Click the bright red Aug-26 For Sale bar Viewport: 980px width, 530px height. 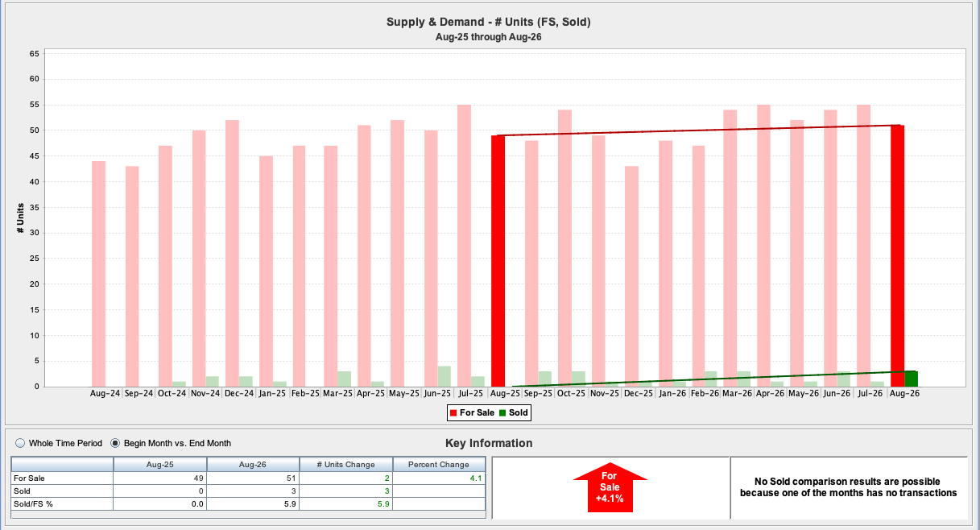click(x=897, y=256)
